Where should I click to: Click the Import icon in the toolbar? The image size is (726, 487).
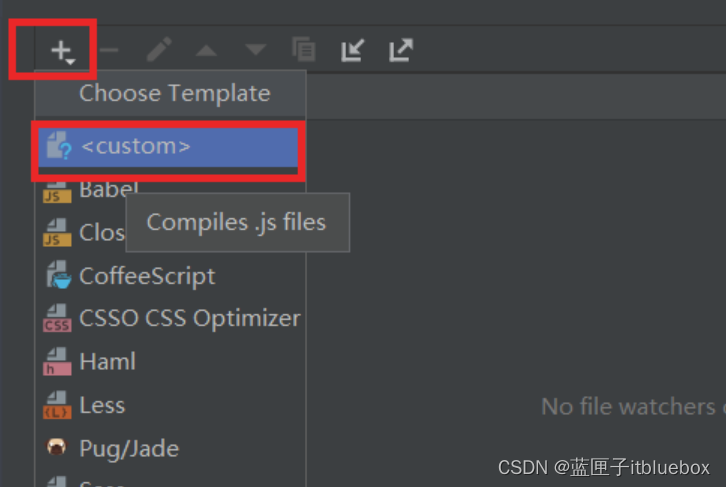pos(352,50)
